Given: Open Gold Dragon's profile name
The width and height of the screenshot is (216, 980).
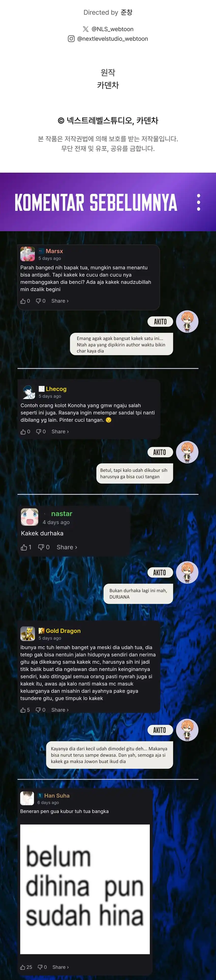Looking at the screenshot, I should (x=63, y=631).
